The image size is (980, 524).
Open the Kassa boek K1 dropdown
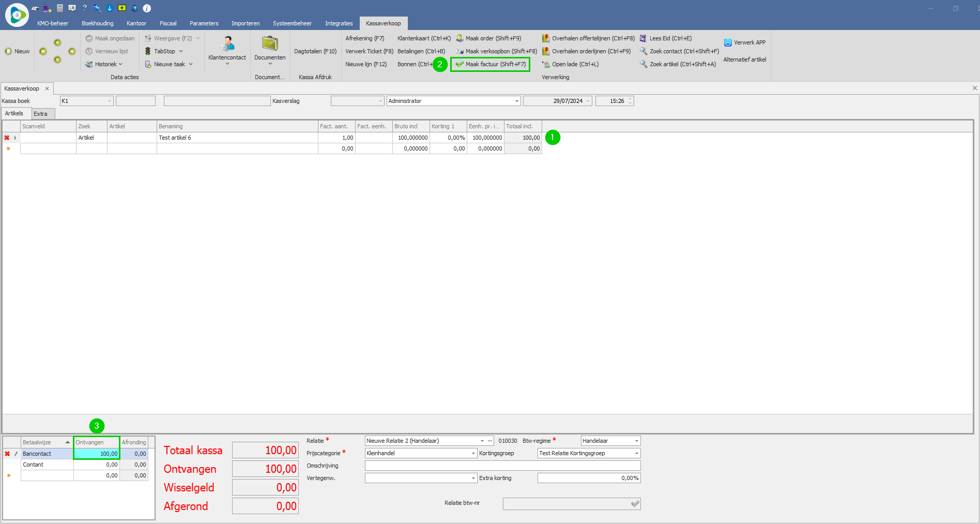click(x=109, y=101)
